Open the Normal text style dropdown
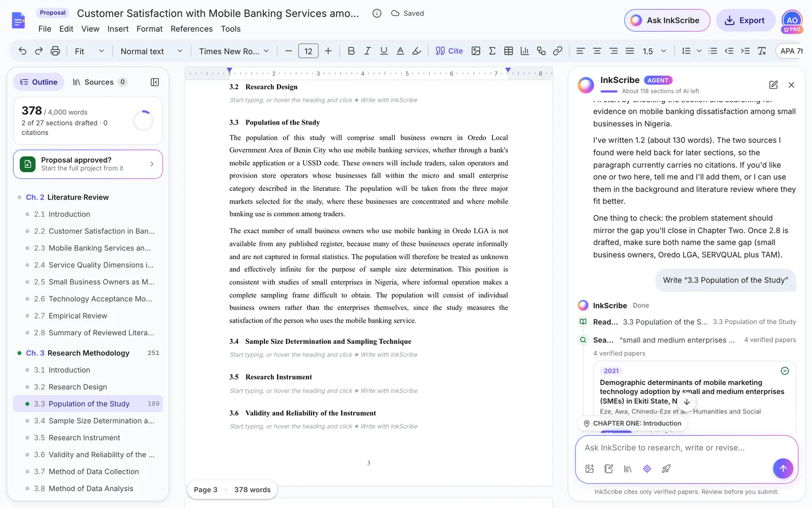The width and height of the screenshot is (812, 508). click(151, 51)
